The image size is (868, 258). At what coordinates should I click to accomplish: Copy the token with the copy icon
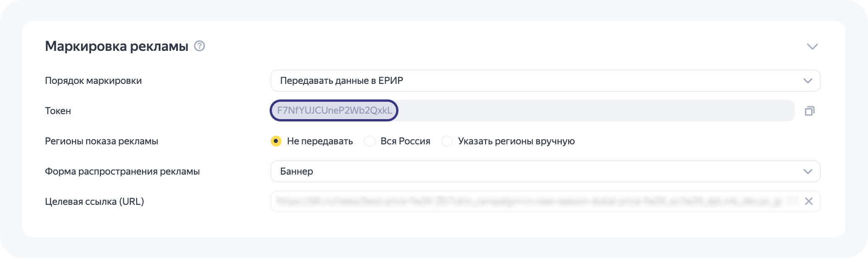click(809, 111)
